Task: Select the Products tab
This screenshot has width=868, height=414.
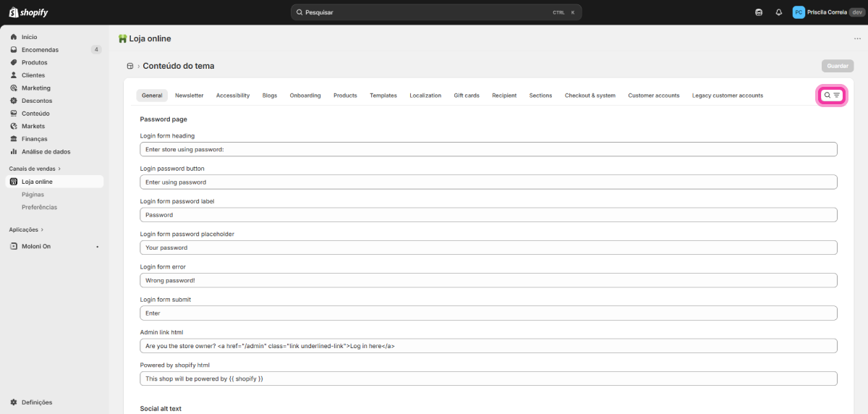Action: tap(345, 96)
